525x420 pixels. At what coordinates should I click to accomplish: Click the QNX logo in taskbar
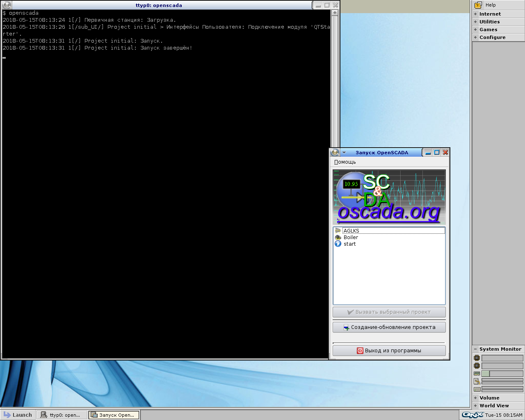[x=472, y=415]
